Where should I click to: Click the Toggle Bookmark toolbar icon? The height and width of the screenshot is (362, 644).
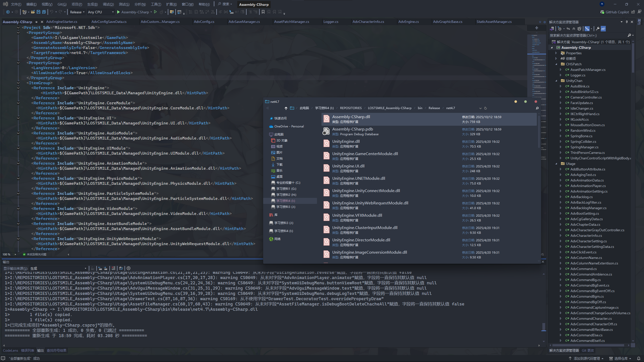click(x=263, y=12)
